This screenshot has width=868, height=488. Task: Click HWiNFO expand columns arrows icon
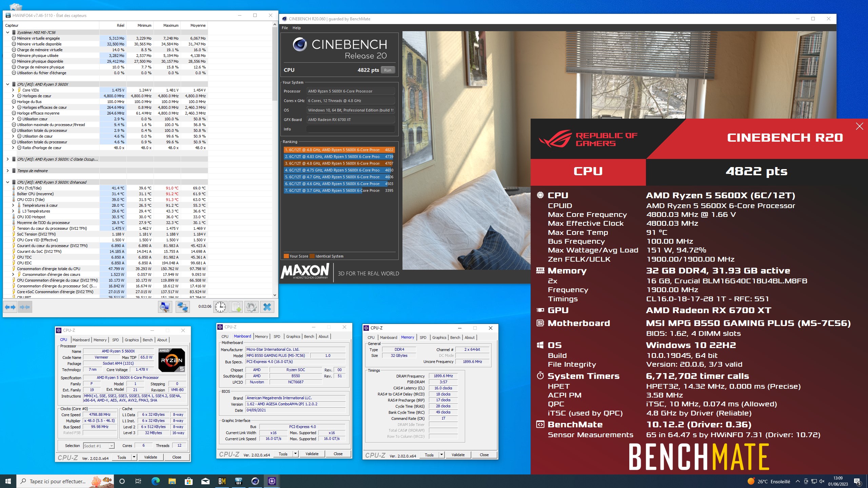(x=10, y=307)
